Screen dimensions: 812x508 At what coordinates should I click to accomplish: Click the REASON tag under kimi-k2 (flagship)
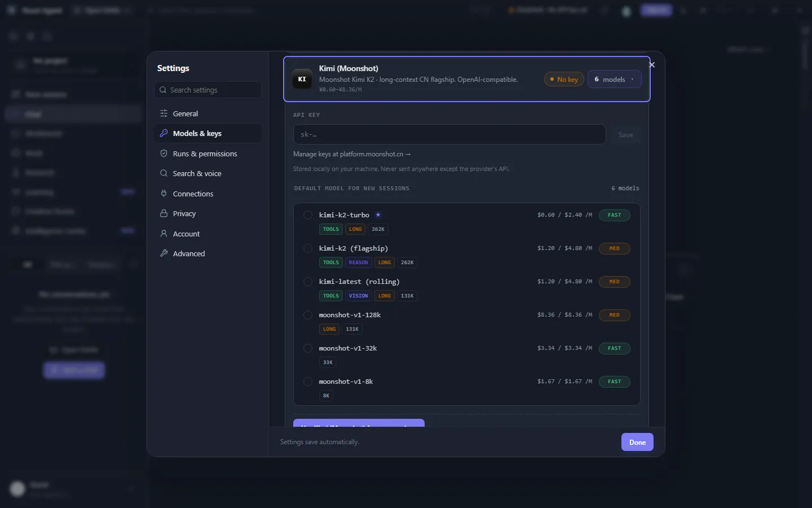[358, 262]
